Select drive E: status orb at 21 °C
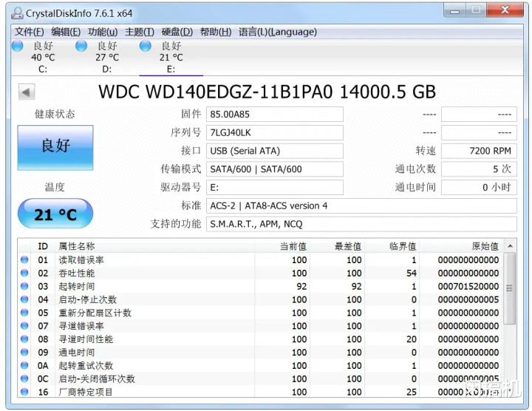Image resolution: width=532 pixels, height=411 pixels. tap(146, 46)
